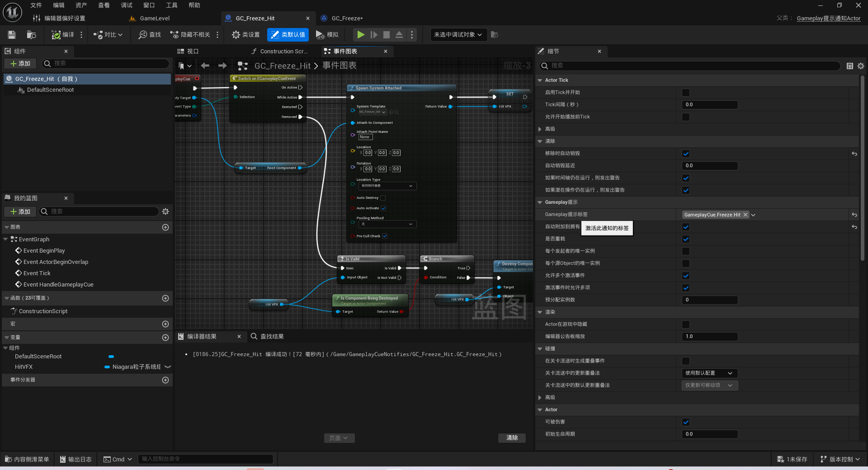868x470 pixels.
Task: Click the step-frame play button
Action: coord(374,35)
